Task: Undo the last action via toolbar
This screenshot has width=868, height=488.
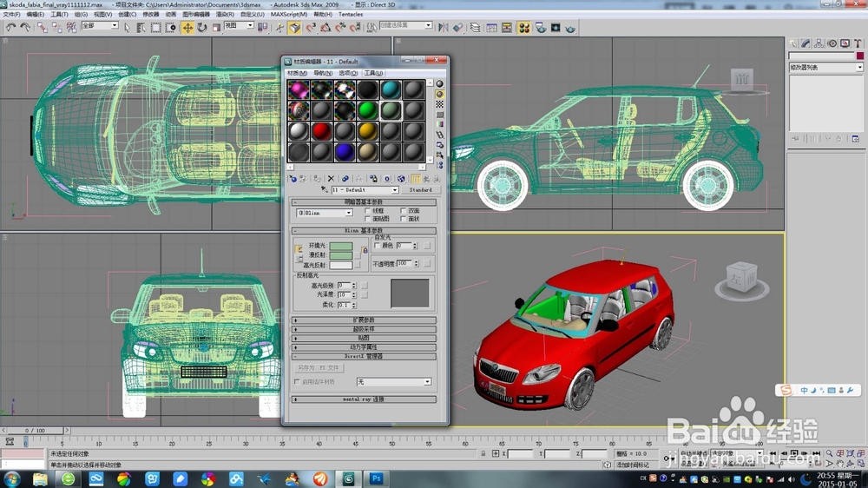Action: click(10, 28)
